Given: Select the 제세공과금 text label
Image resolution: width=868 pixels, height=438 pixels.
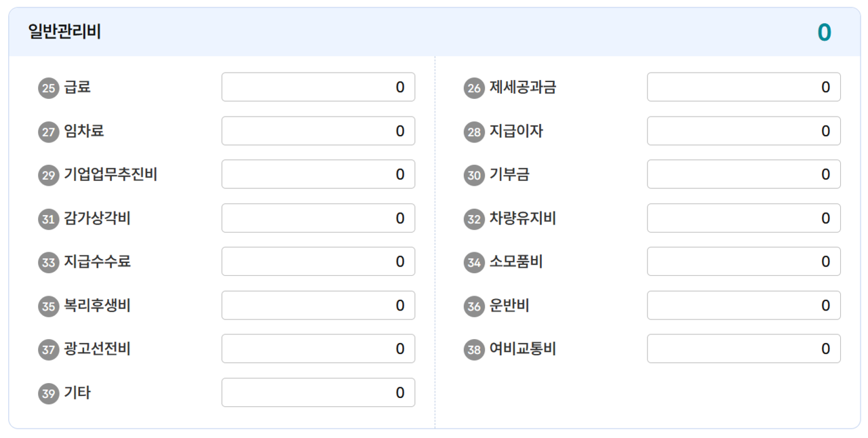Looking at the screenshot, I should 523,87.
